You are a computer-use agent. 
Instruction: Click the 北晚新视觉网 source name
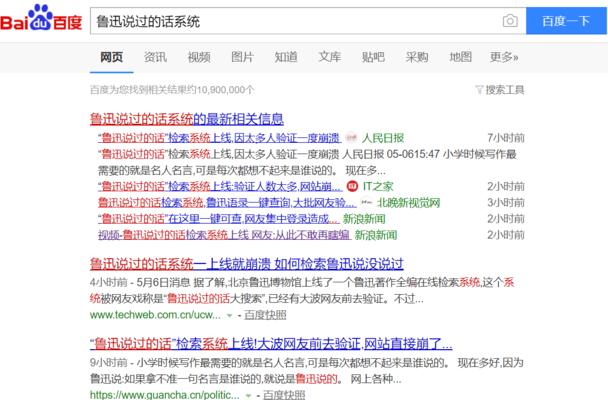pyautogui.click(x=409, y=203)
